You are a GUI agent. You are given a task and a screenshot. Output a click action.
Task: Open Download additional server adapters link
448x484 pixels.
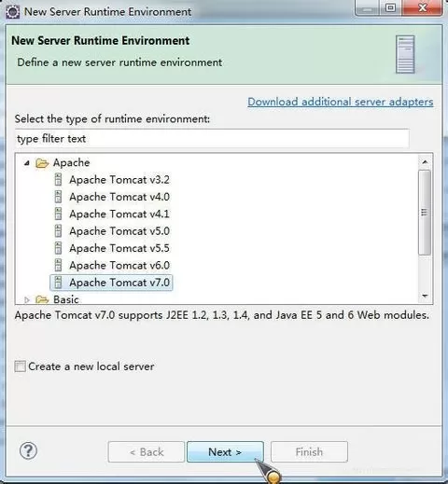click(x=341, y=102)
